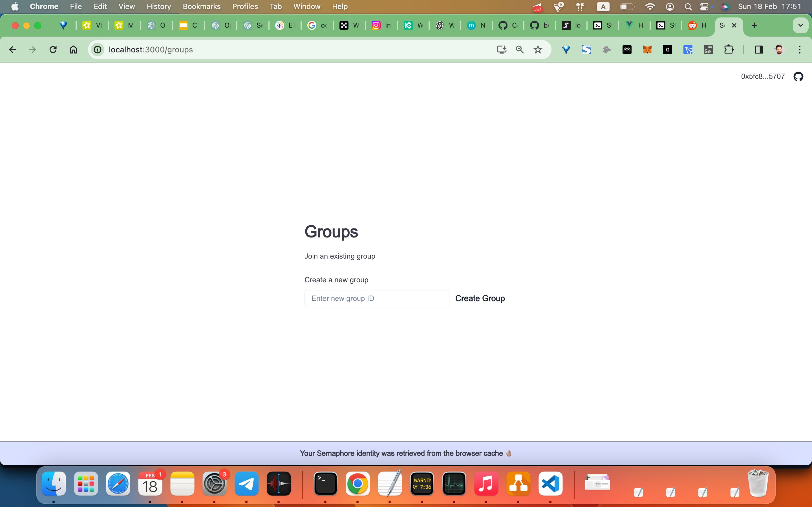This screenshot has height=507, width=812.
Task: Open the Chrome History menu item
Action: pyautogui.click(x=159, y=6)
